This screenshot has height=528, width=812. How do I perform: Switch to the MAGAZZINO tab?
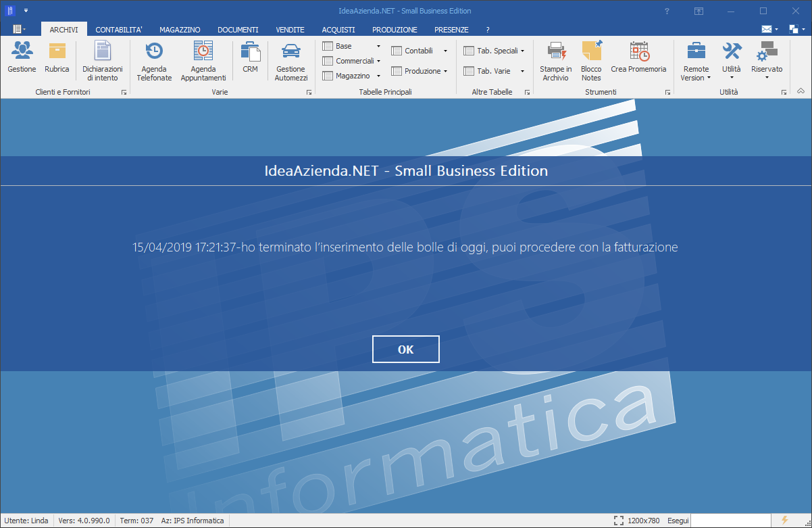[x=180, y=30]
